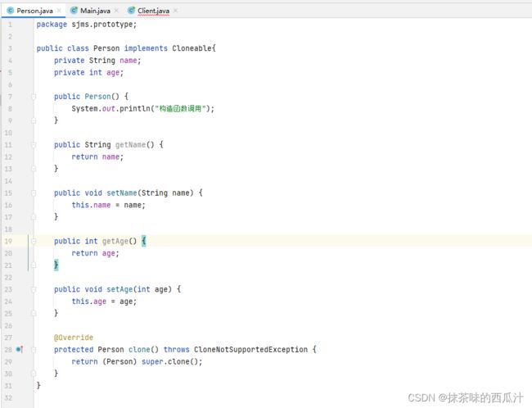Click the highlighted closing brace of getAge
The height and width of the screenshot is (408, 532).
[56, 265]
